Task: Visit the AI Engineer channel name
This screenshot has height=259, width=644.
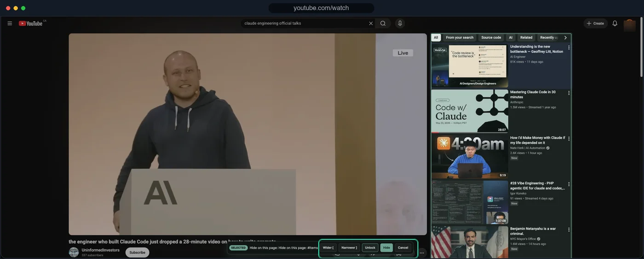Action: [518, 57]
